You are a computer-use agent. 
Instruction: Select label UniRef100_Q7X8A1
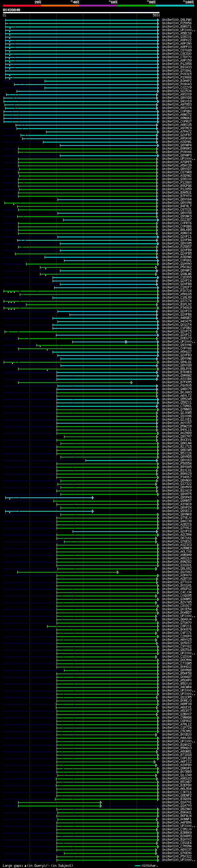click(176, 71)
